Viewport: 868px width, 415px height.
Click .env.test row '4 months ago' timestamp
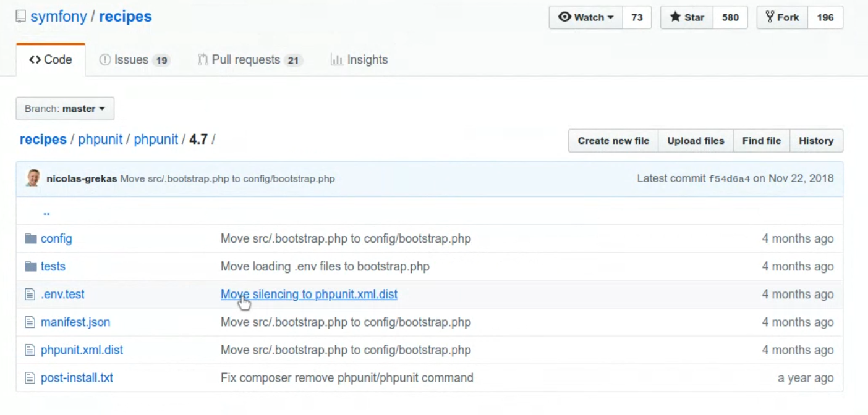click(x=798, y=294)
